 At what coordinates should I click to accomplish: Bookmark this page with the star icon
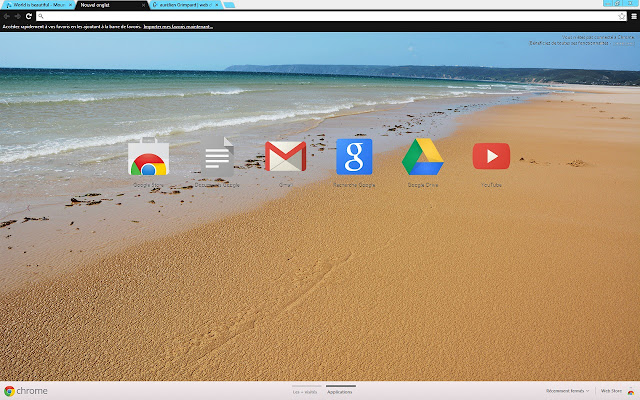pos(622,16)
